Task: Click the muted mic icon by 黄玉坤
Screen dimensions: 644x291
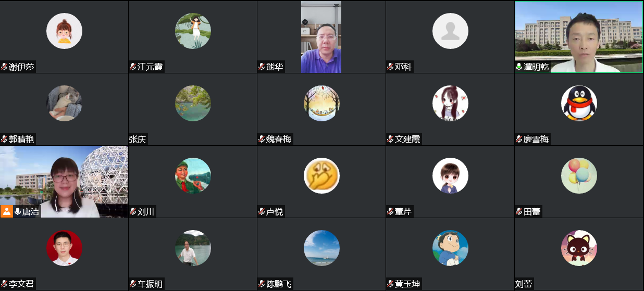Action: tap(390, 284)
